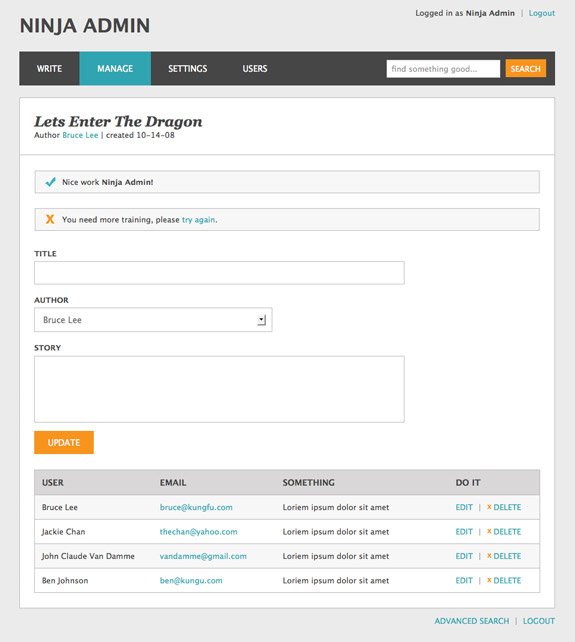Click the x icon beside Ben Johnson's DELETE
Viewport: 575px width, 642px height.
(489, 580)
